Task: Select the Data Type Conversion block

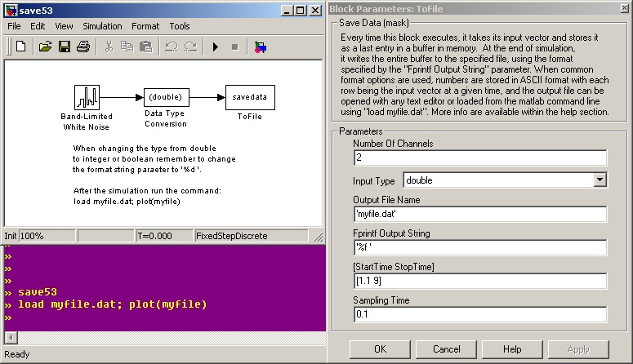Action: point(167,97)
